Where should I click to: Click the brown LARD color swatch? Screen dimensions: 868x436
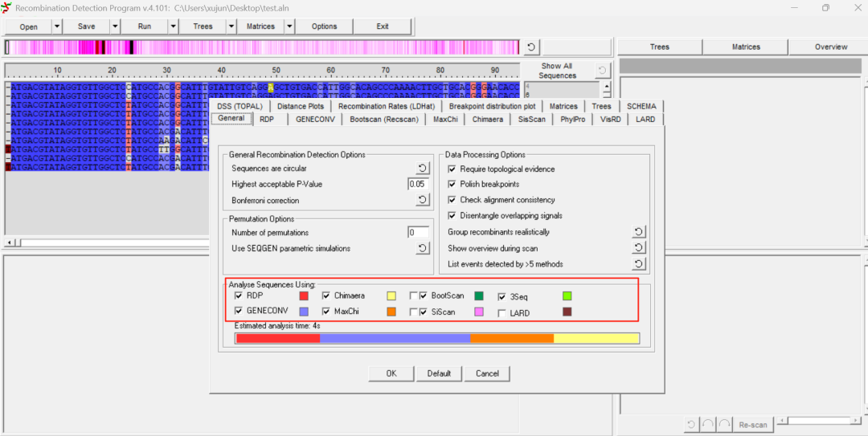pyautogui.click(x=567, y=312)
